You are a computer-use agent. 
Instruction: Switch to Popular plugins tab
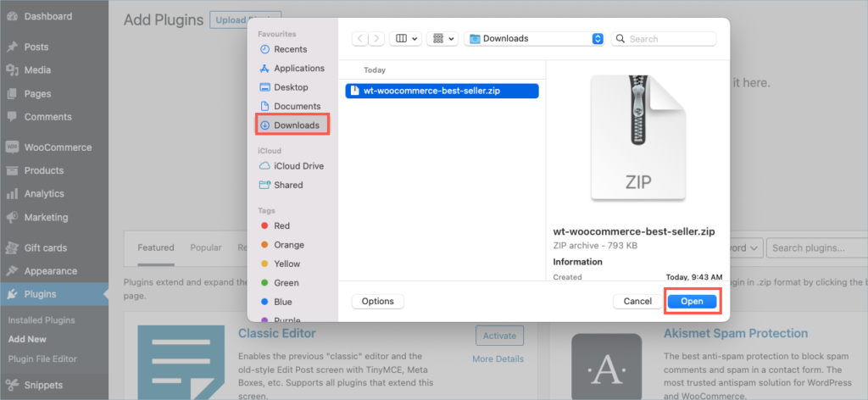206,247
